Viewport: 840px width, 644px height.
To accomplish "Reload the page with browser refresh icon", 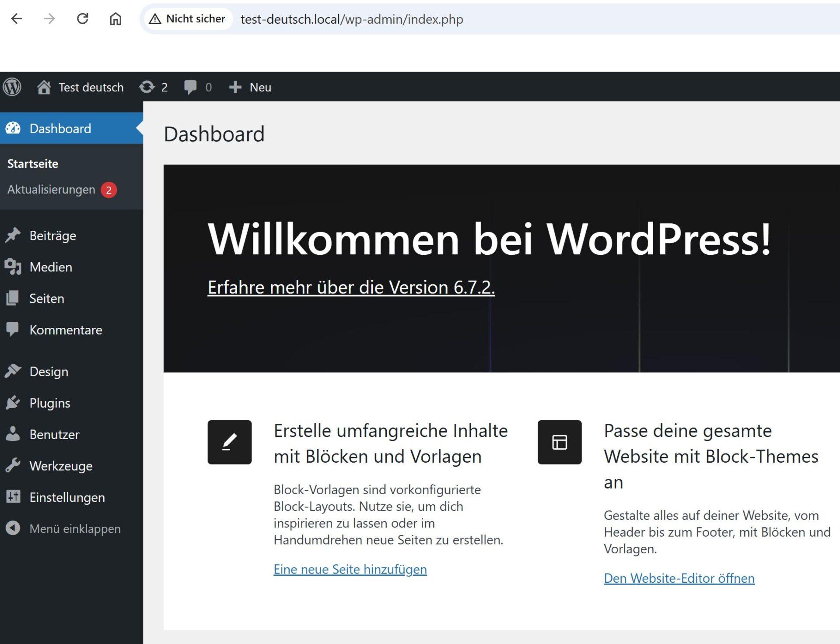I will (x=82, y=19).
